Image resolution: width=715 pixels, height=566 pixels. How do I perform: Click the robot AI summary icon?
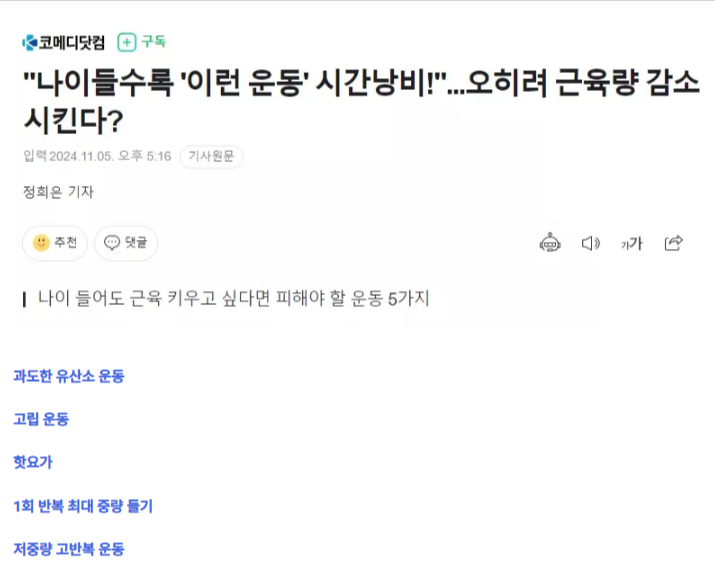(x=550, y=242)
